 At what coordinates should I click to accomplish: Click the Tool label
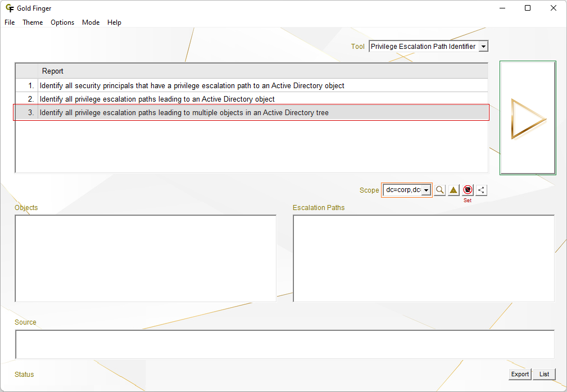(357, 46)
